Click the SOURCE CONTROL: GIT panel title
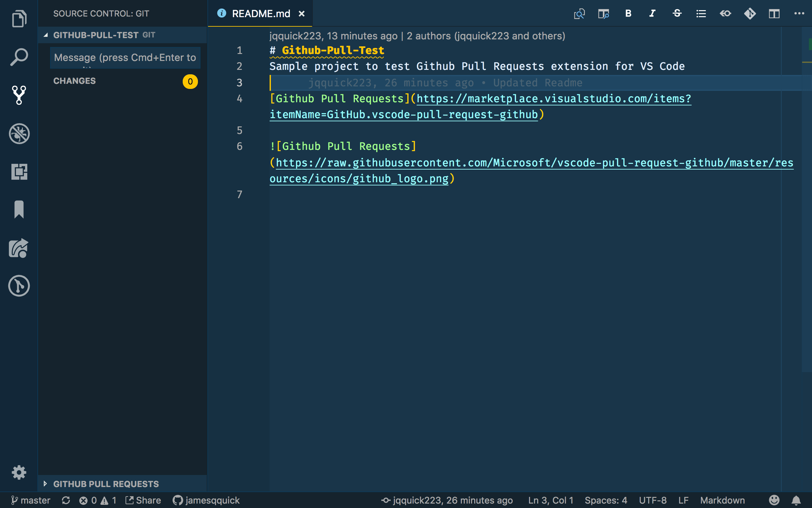 (101, 14)
